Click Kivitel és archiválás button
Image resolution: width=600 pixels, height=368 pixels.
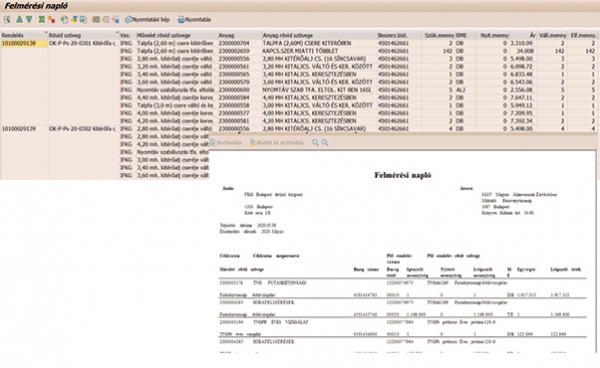[x=277, y=142]
